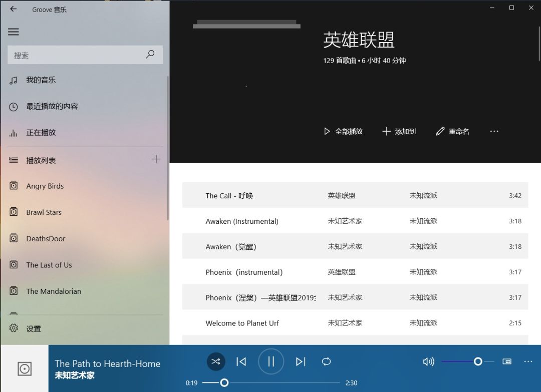Click now playing artist 未知艺术家
The image size is (541, 392).
pos(75,375)
